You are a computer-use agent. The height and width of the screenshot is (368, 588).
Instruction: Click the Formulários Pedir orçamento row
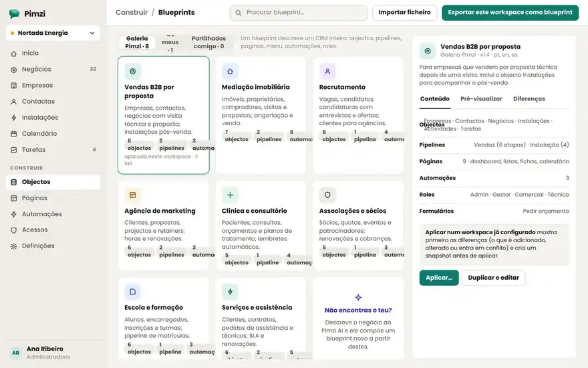[x=494, y=211]
